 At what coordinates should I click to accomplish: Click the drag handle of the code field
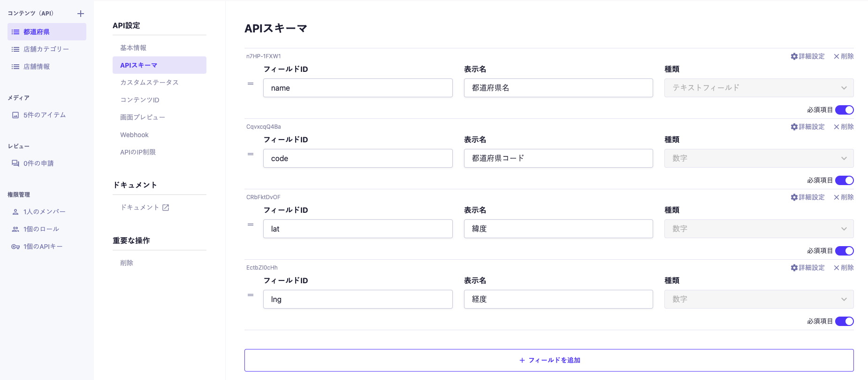coord(251,154)
